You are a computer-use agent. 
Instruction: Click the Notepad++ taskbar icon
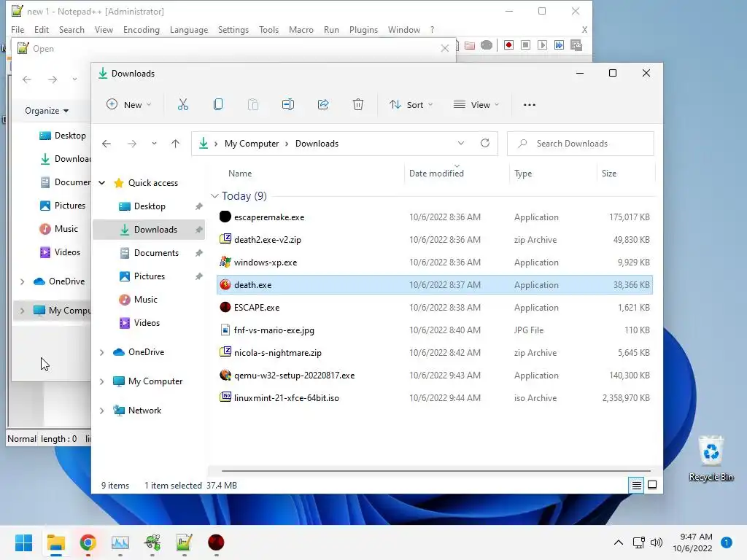click(184, 542)
